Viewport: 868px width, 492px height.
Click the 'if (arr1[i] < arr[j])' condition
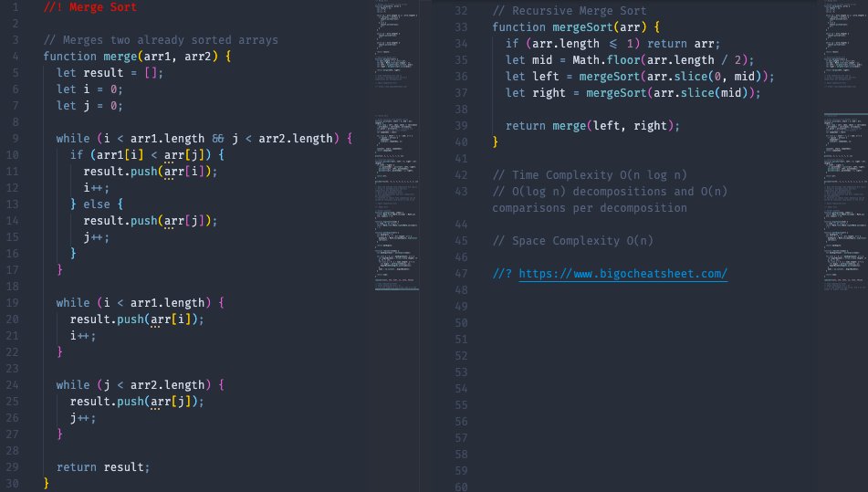[141, 155]
